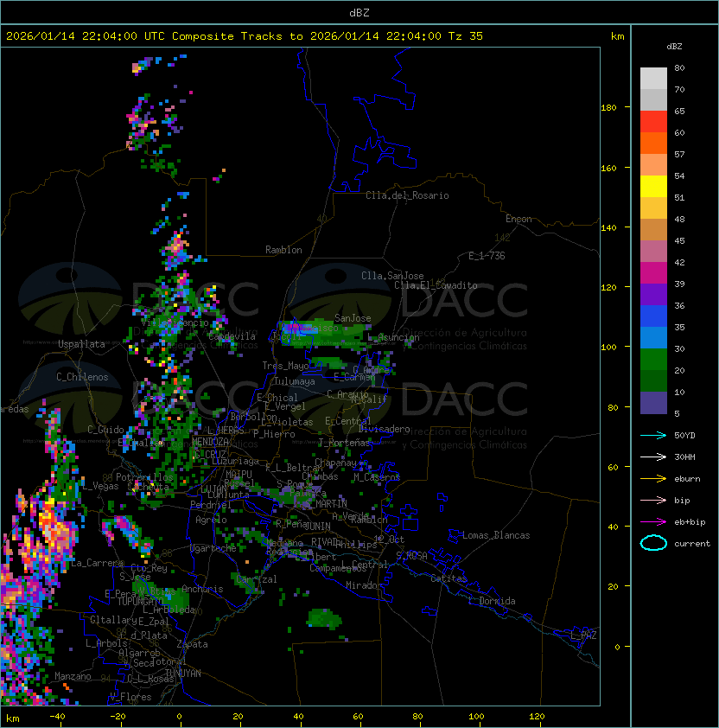Screen dimensions: 719x728
Task: Click the '100' km vertical axis label
Action: [608, 348]
